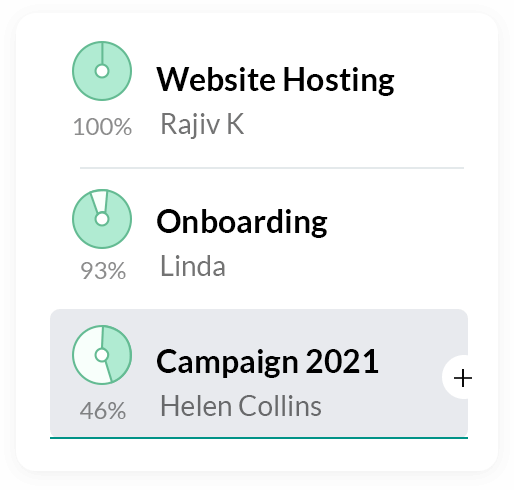The width and height of the screenshot is (514, 490).
Task: Click the Onboarding progress pie icon
Action: (x=102, y=219)
